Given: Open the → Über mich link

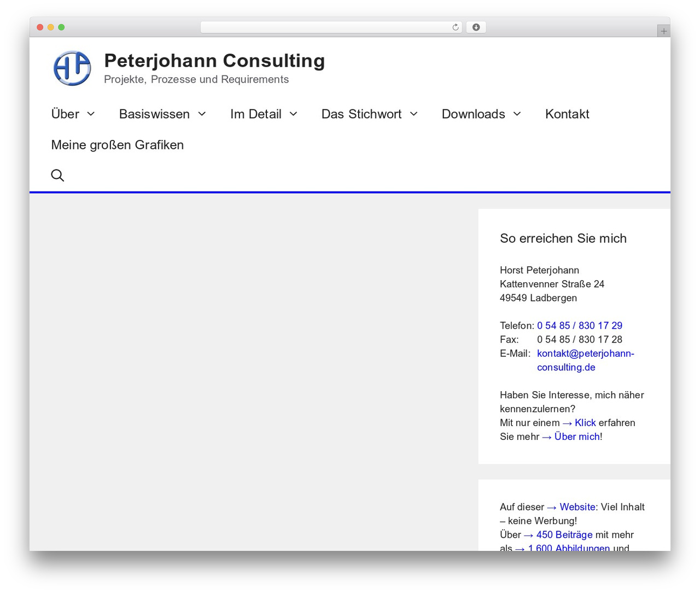Looking at the screenshot, I should tap(571, 437).
